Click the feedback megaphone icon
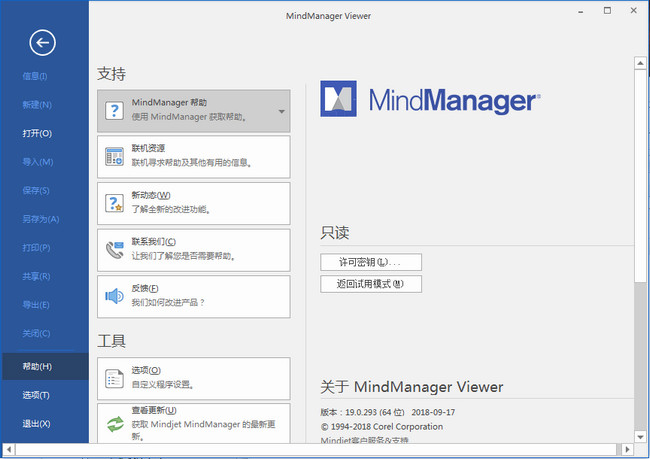 tap(114, 296)
